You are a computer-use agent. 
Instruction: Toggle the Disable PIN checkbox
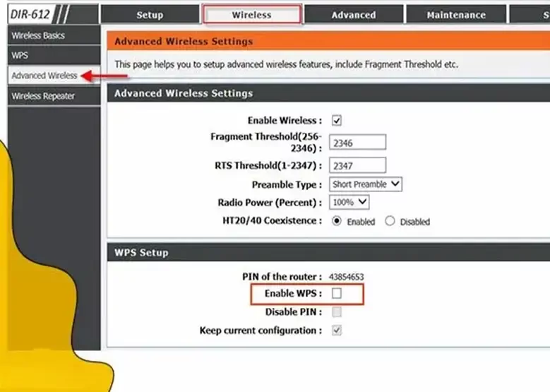pyautogui.click(x=337, y=311)
